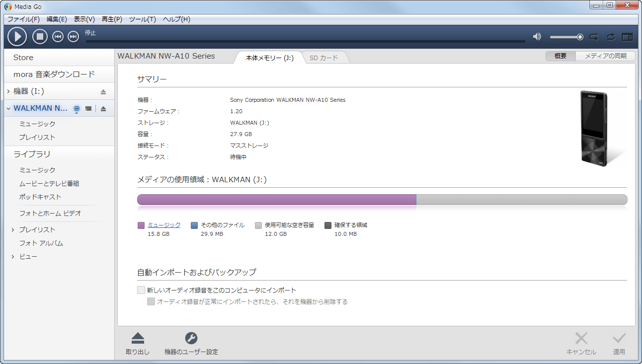Open the 表示(V) menu

[84, 19]
